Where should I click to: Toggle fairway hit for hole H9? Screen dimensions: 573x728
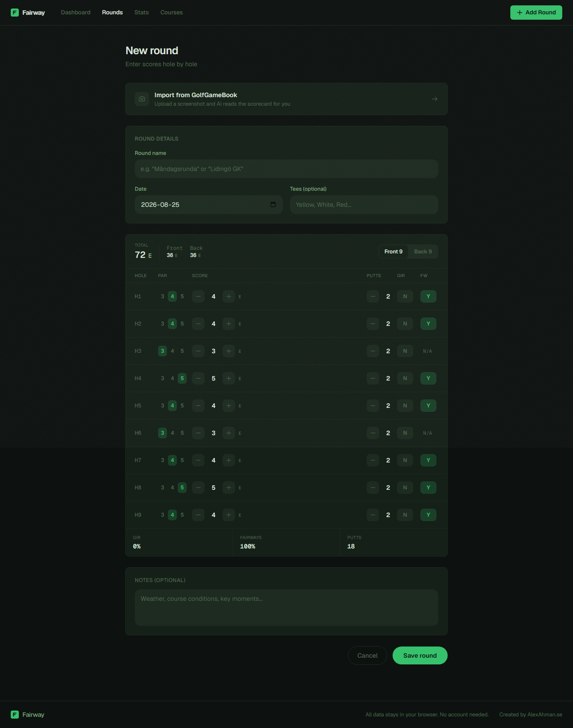coord(428,515)
